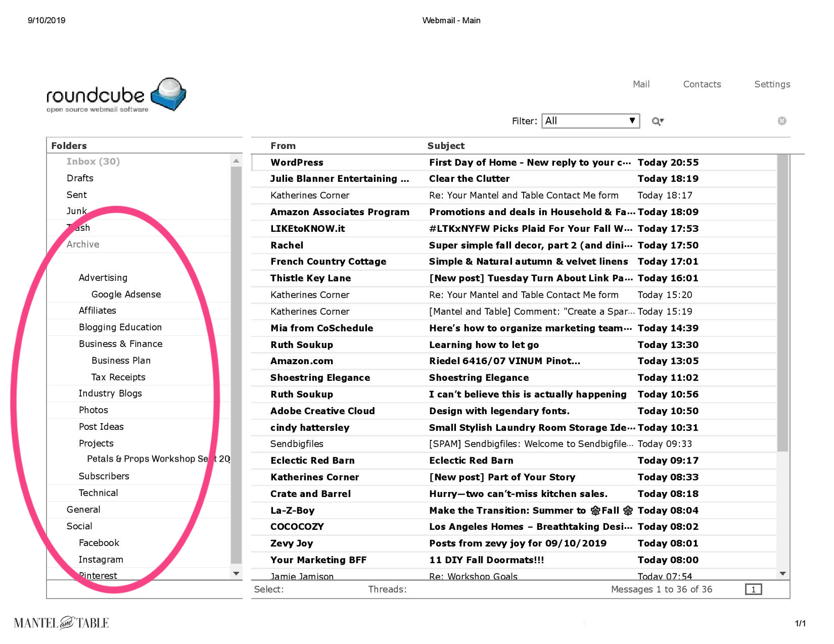Open the Junk folder

138,211
